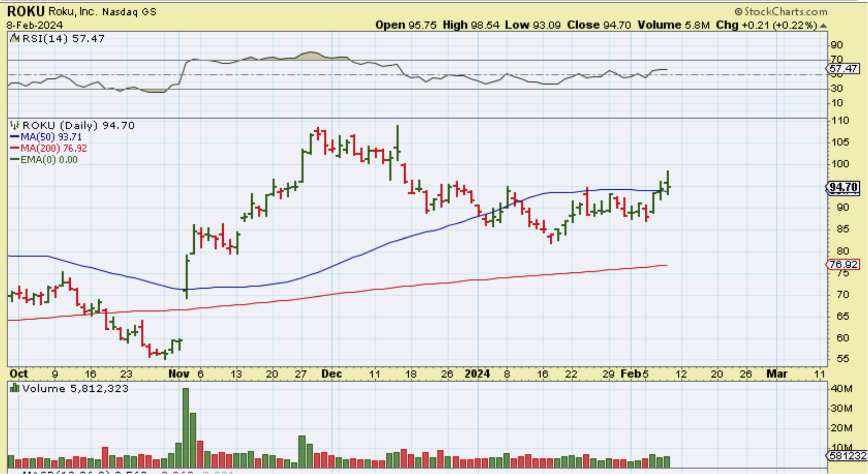Click the EMA(0) 0.00 legend entry
Viewport: 868px width, 474px height.
(x=49, y=160)
